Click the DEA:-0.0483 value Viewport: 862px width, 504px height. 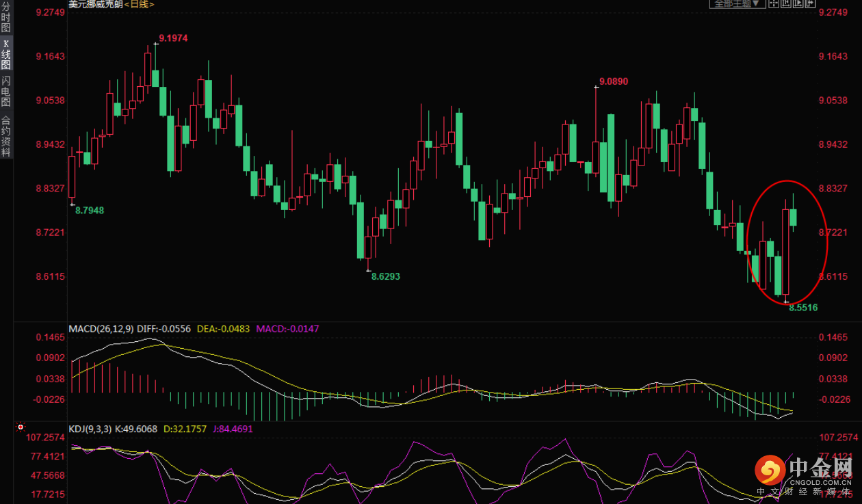click(x=224, y=329)
